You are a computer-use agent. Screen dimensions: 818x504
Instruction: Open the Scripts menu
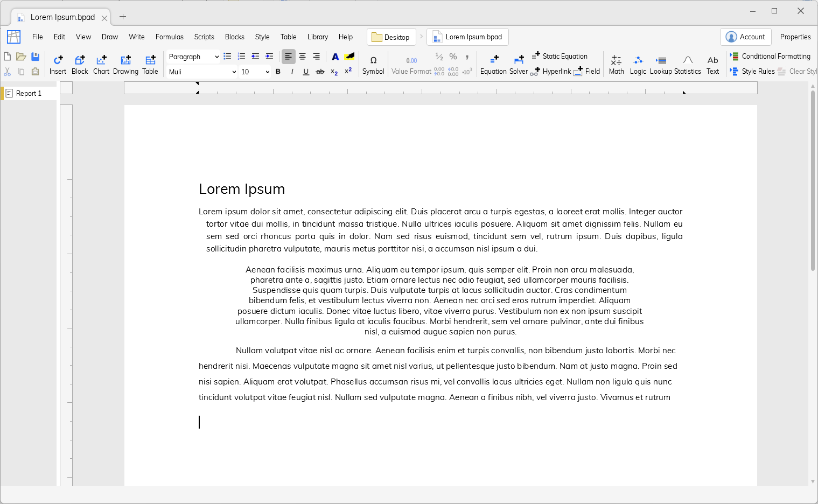(x=204, y=37)
